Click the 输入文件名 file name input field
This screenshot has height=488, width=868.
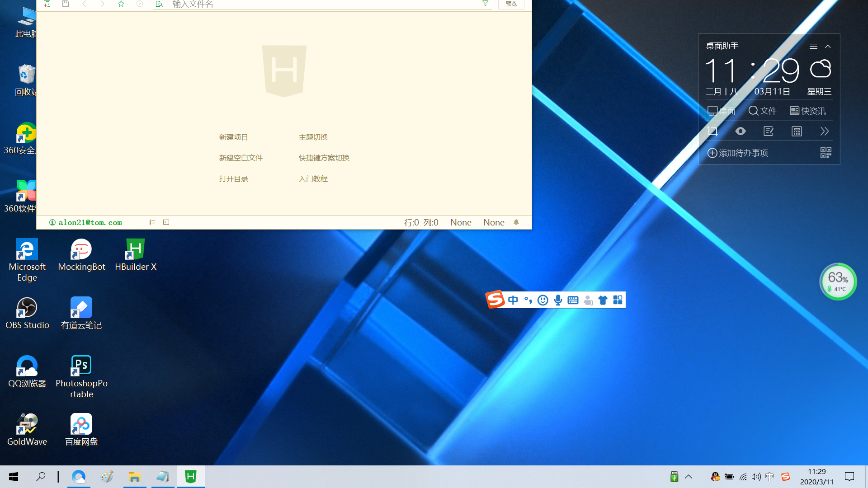316,4
